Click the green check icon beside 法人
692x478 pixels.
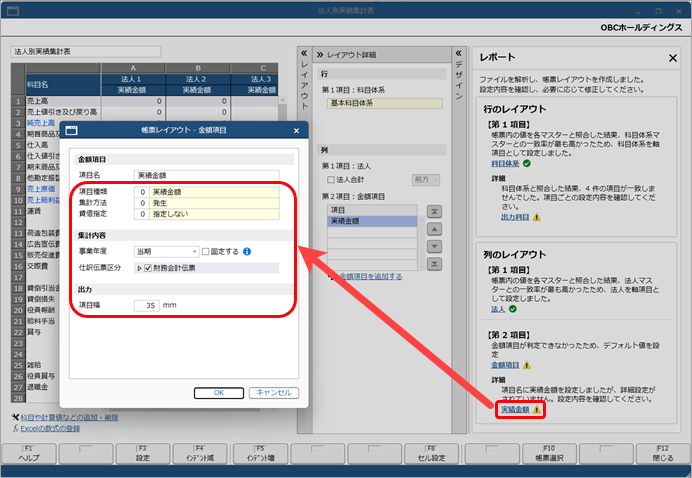click(x=512, y=309)
